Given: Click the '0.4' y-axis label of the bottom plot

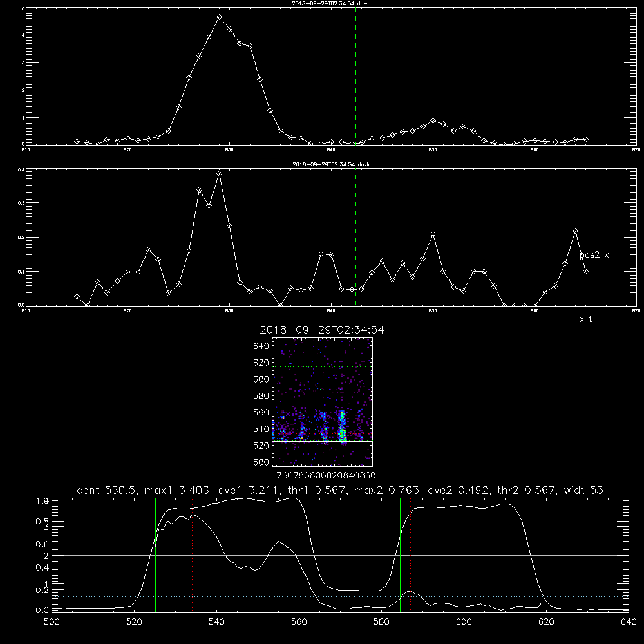Looking at the screenshot, I should click(x=43, y=567).
